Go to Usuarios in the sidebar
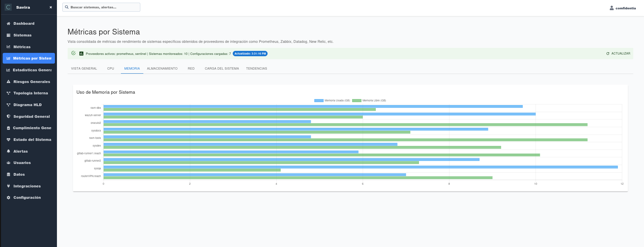This screenshot has height=247, width=644. point(22,163)
